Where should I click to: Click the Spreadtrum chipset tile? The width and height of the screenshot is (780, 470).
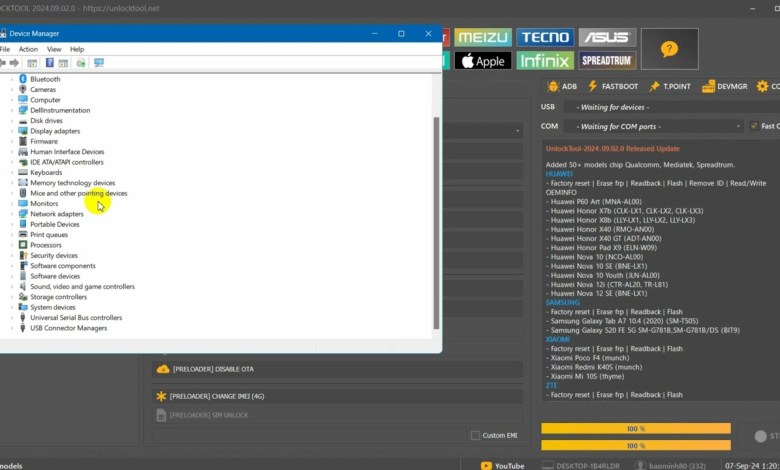[x=606, y=61]
